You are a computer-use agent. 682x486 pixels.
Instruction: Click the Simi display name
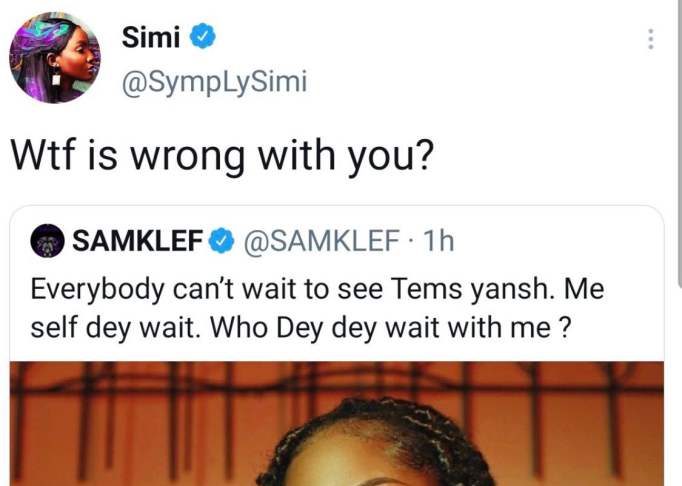pos(151,37)
